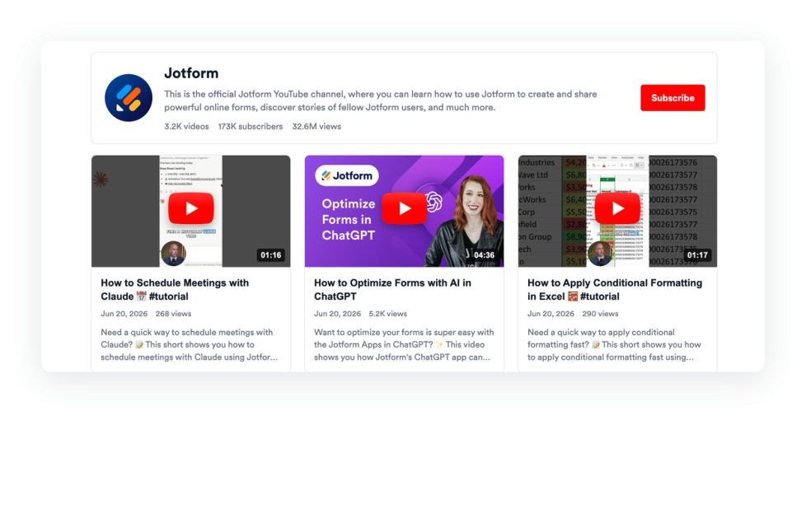
Task: Click the 32.6M views stat
Action: [x=316, y=126]
